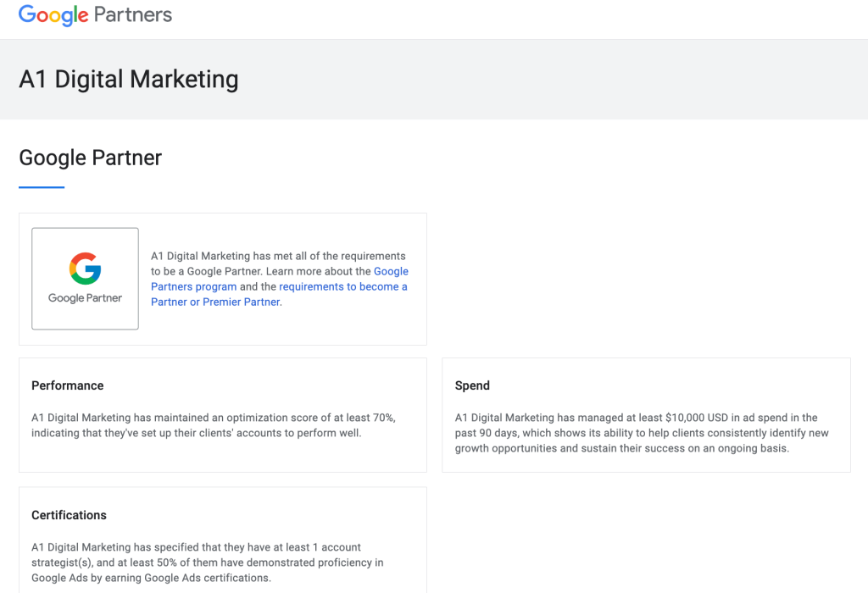The width and height of the screenshot is (868, 593).
Task: Click the "A1 Digital Marketing" page title
Action: coord(129,80)
